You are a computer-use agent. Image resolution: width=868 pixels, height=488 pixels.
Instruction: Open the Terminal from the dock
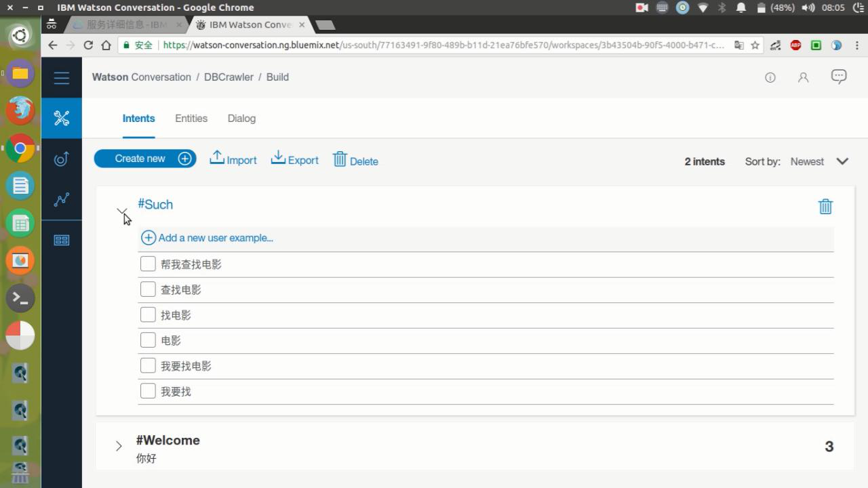(x=20, y=298)
